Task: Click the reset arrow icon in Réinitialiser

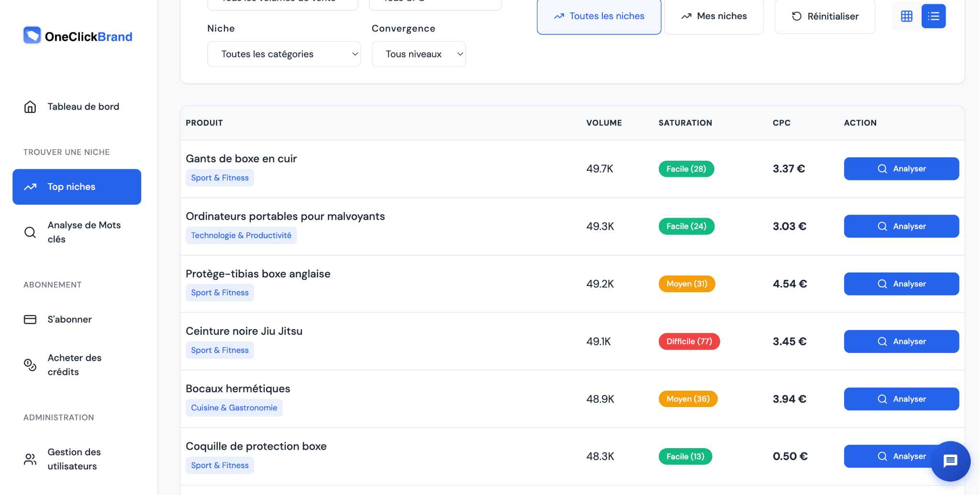Action: click(797, 16)
